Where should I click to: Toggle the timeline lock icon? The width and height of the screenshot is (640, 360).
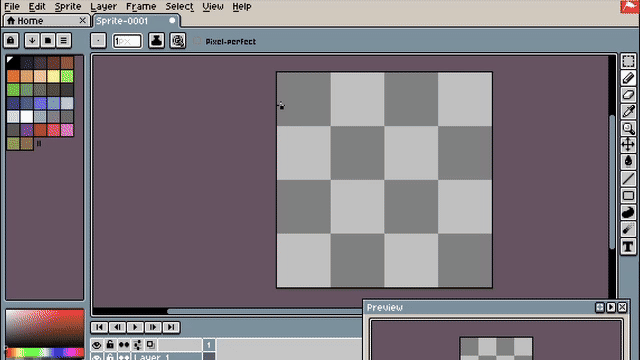point(110,345)
